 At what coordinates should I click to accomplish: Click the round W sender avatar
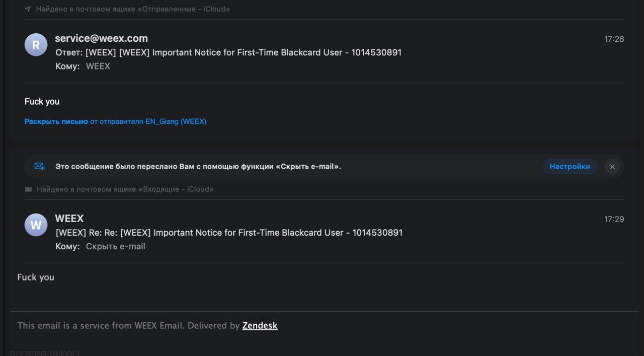coord(36,225)
